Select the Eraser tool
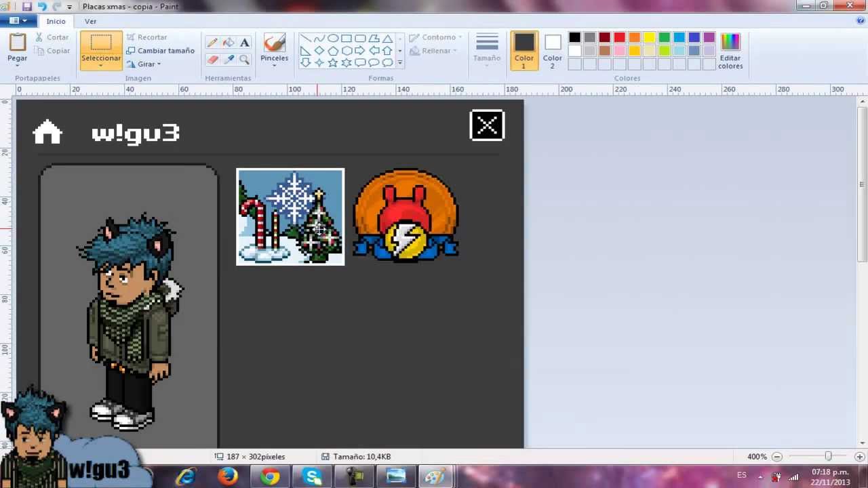The height and width of the screenshot is (488, 868). click(x=212, y=60)
